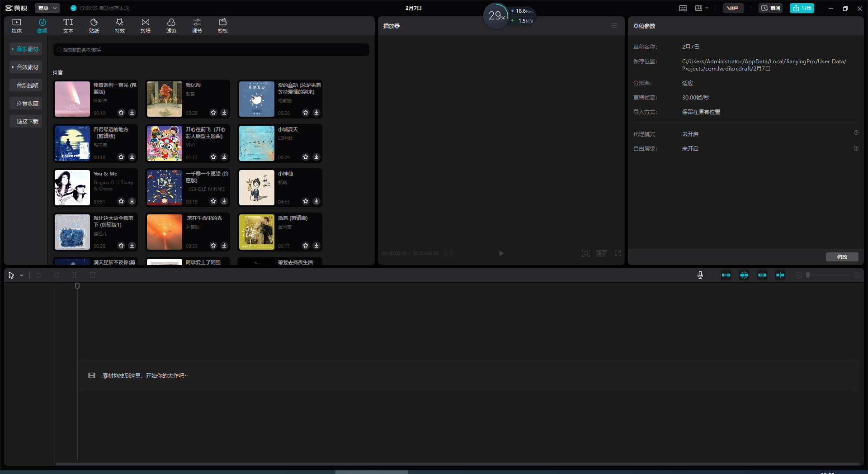The width and height of the screenshot is (868, 474).
Task: Favorite the song 小城夏天 with the star
Action: 306,157
